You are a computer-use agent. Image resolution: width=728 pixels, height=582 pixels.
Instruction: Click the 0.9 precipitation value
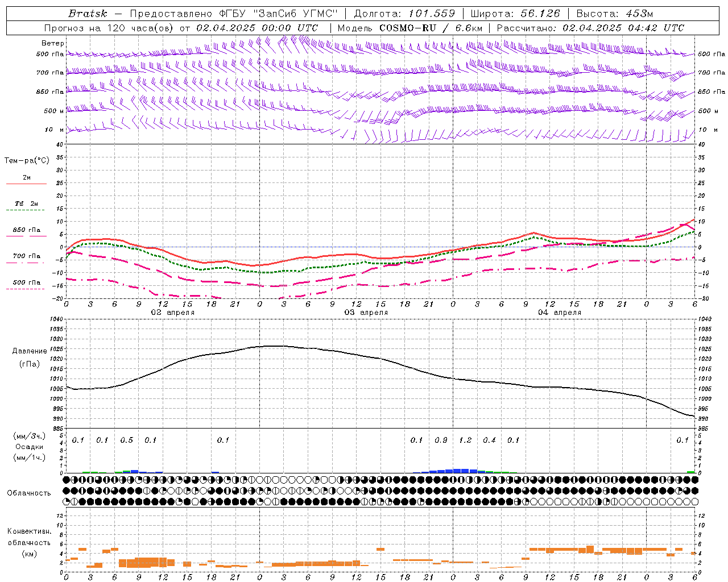pos(441,440)
